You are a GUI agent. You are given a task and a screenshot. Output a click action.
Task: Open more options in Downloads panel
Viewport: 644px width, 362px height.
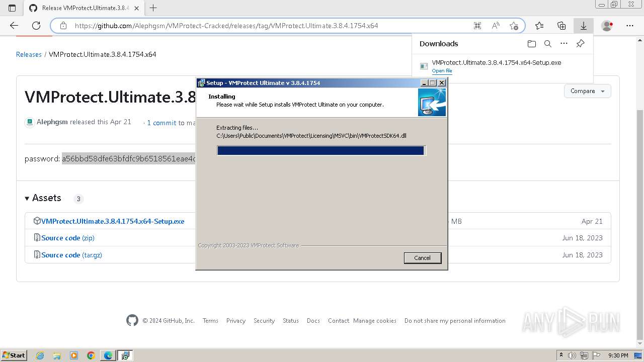click(x=564, y=44)
